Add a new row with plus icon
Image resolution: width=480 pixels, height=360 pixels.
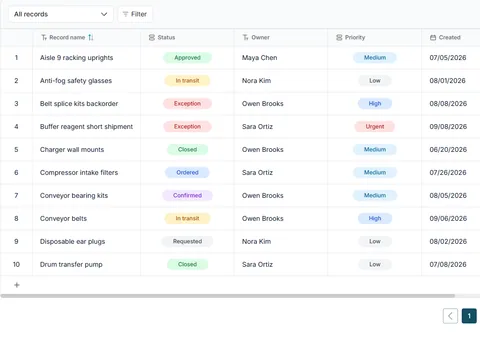point(17,285)
